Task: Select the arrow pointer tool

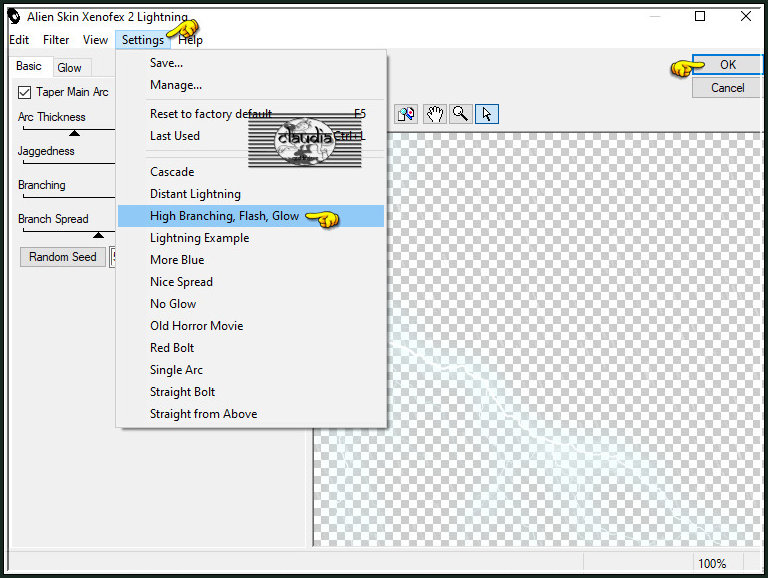Action: [x=486, y=114]
